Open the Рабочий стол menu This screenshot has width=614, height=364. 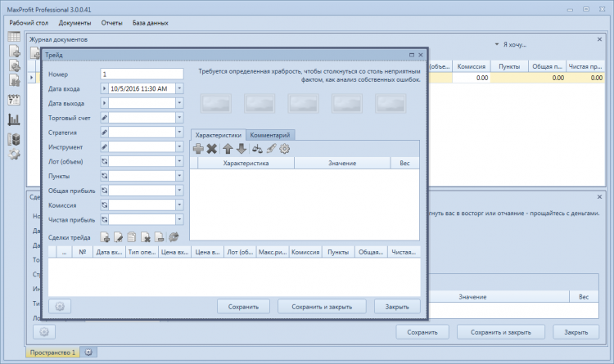[x=29, y=23]
